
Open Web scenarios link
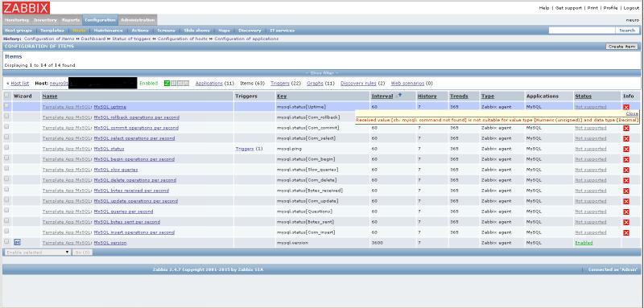click(x=407, y=84)
